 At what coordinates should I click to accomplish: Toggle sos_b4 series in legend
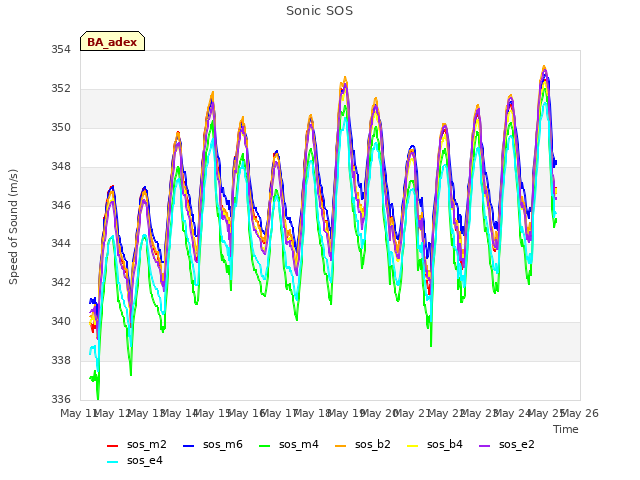434,444
